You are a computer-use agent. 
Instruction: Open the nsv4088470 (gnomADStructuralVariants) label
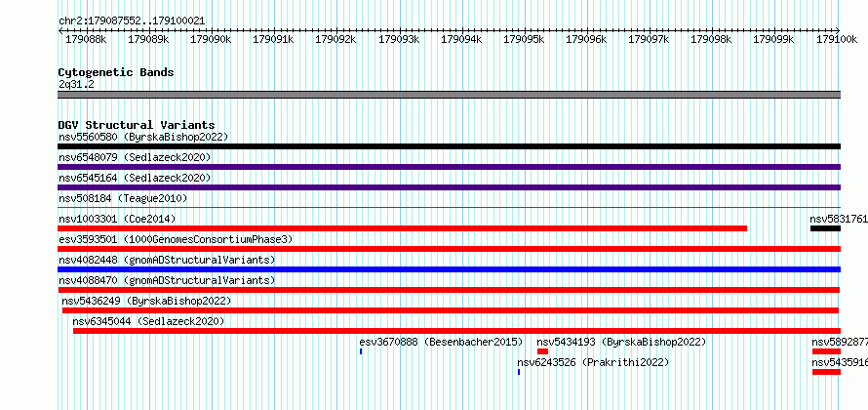click(167, 280)
